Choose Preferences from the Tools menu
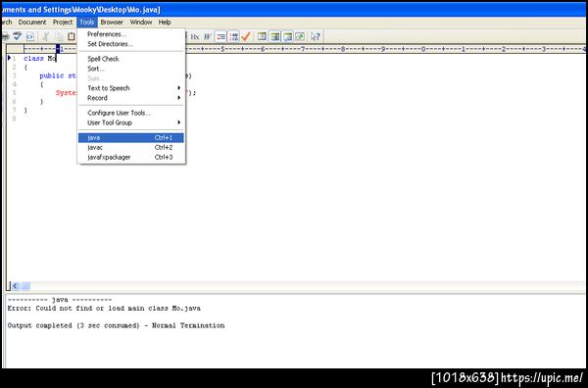This screenshot has height=388, width=588. (x=131, y=34)
